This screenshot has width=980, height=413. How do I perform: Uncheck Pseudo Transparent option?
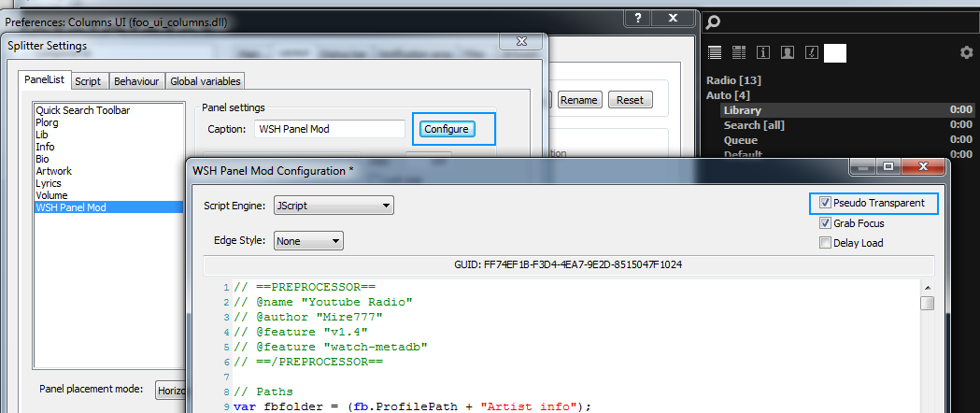[825, 203]
